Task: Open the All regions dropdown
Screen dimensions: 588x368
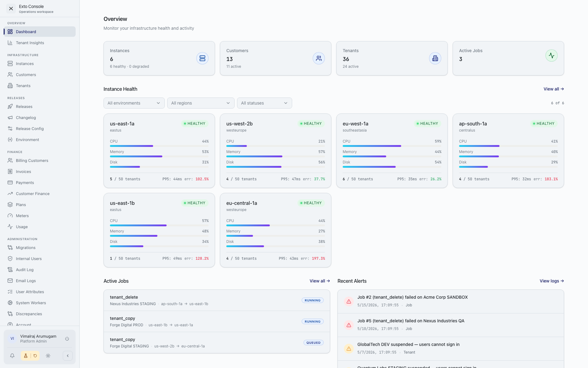Action: (201, 103)
